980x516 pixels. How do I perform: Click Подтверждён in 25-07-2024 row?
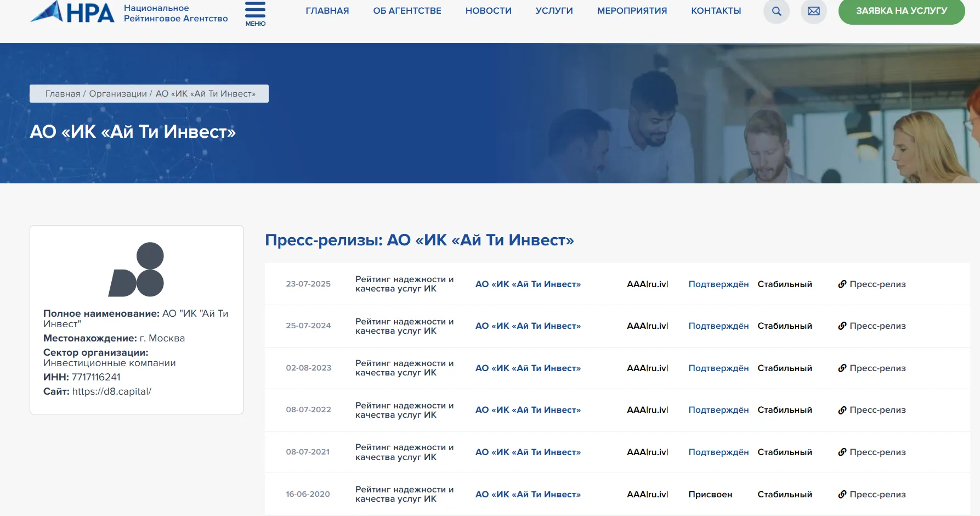[x=718, y=326]
